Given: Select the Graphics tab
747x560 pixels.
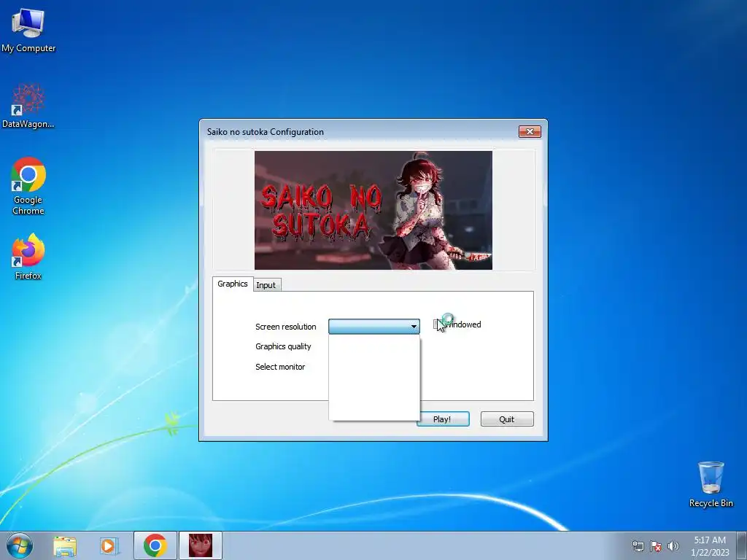Looking at the screenshot, I should click(233, 284).
